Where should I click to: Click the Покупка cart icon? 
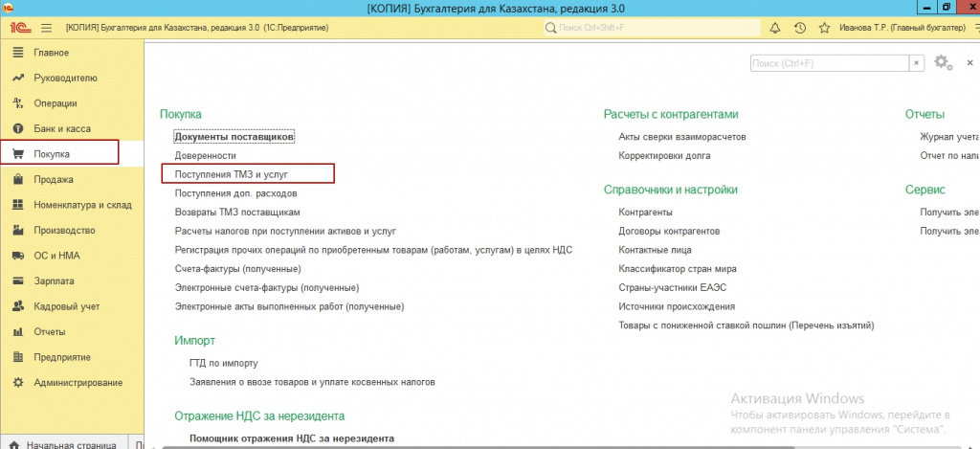point(18,154)
